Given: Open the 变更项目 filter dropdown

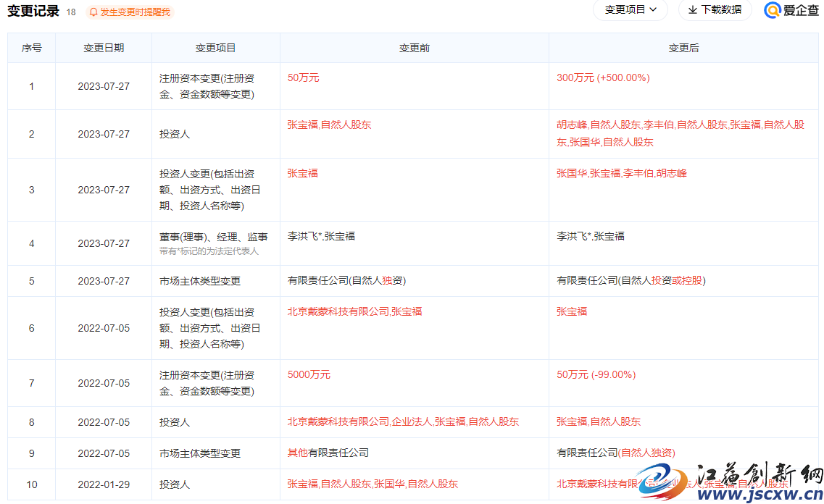Looking at the screenshot, I should tap(631, 10).
